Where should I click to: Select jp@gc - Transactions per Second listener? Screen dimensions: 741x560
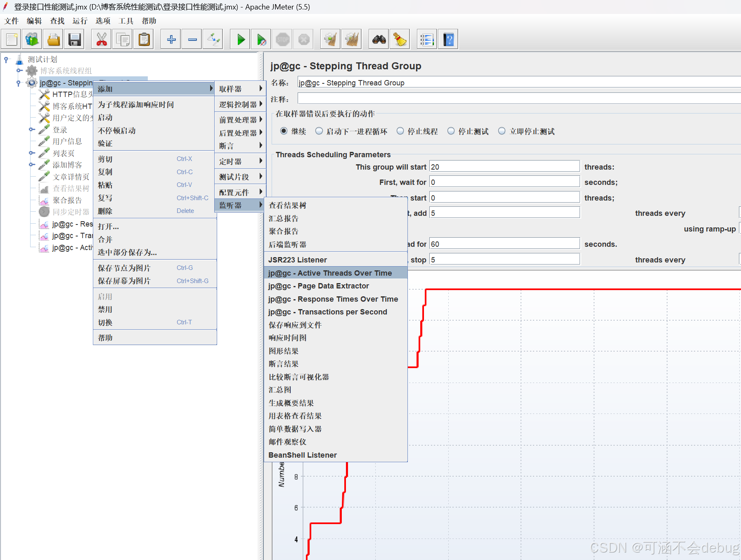(x=336, y=312)
